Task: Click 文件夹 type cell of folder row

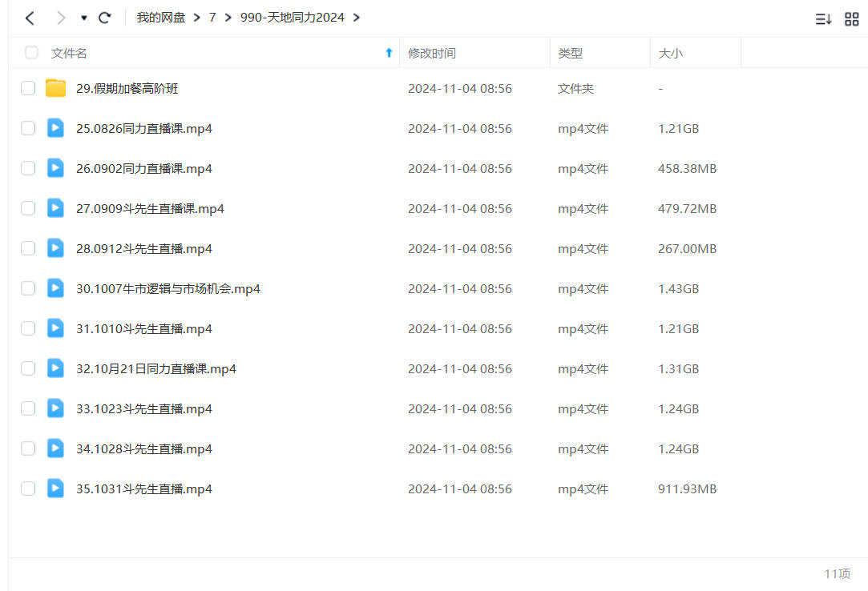Action: (575, 89)
